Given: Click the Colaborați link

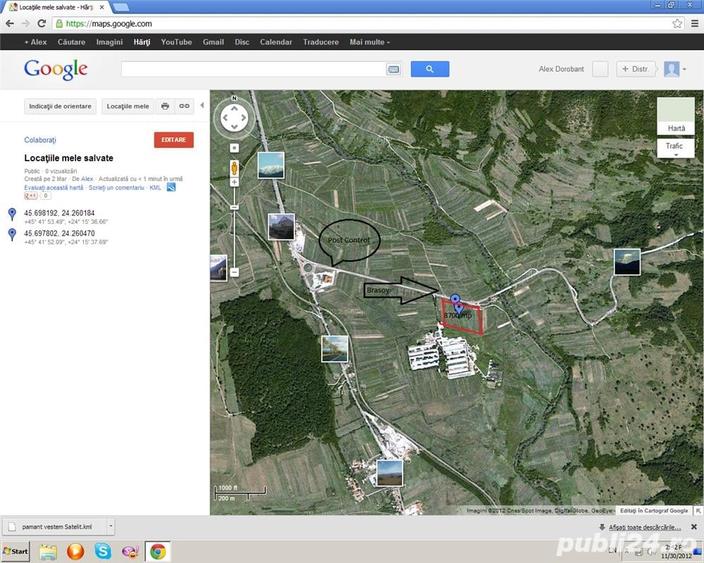Looking at the screenshot, I should coord(40,140).
